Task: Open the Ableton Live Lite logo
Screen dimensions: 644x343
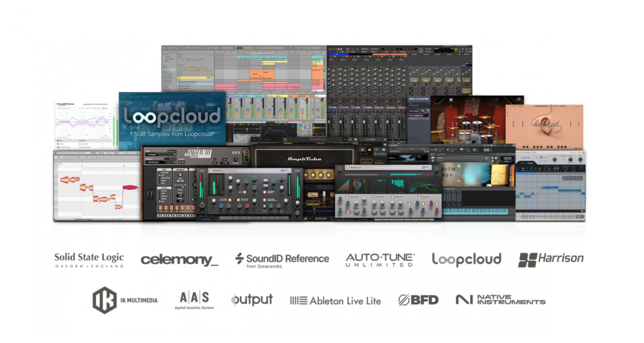Action: tap(335, 301)
